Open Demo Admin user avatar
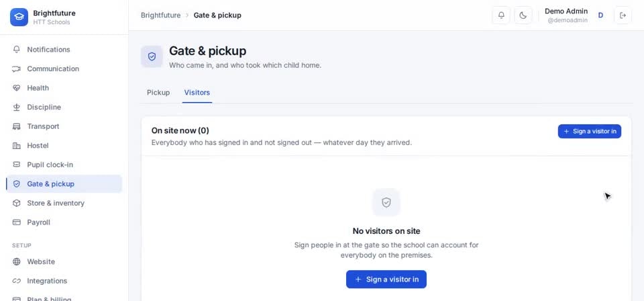Screen dimensions: 644x301 (600, 15)
